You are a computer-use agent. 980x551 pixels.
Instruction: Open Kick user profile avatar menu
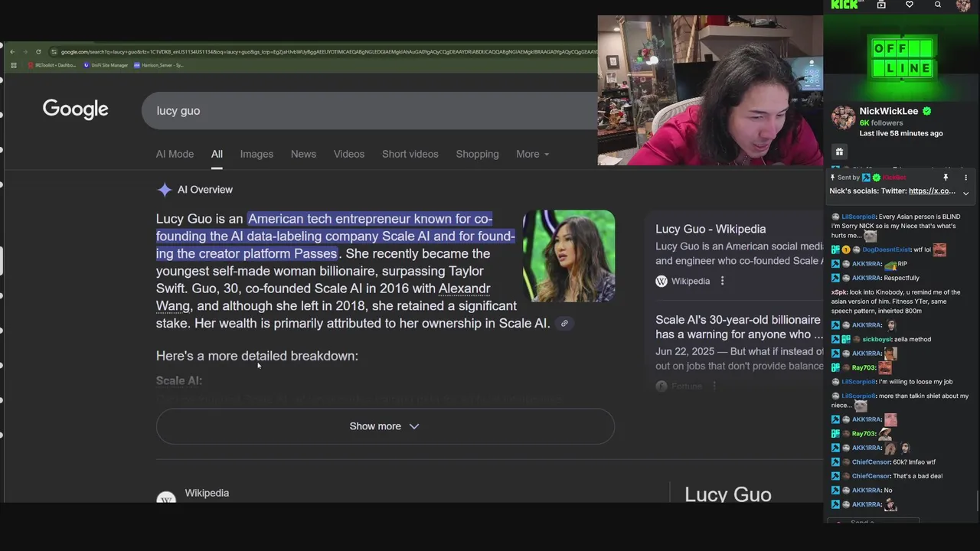pyautogui.click(x=964, y=5)
